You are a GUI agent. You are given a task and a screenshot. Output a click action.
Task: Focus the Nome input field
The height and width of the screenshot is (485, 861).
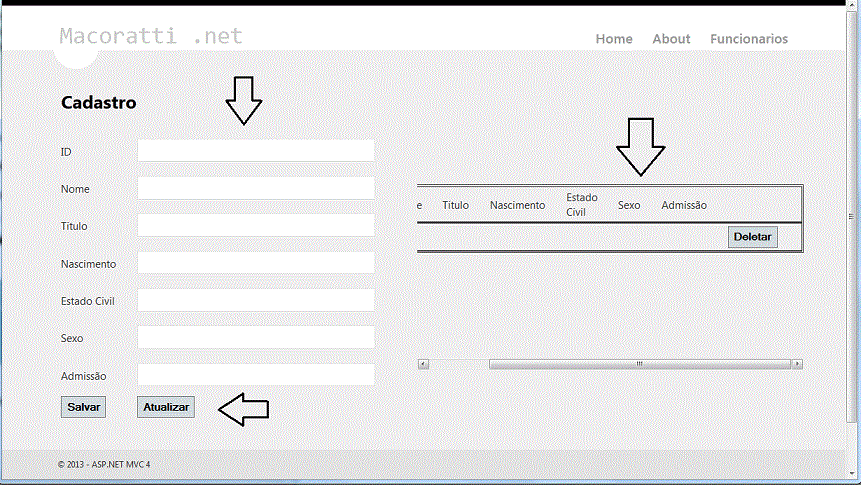[256, 188]
